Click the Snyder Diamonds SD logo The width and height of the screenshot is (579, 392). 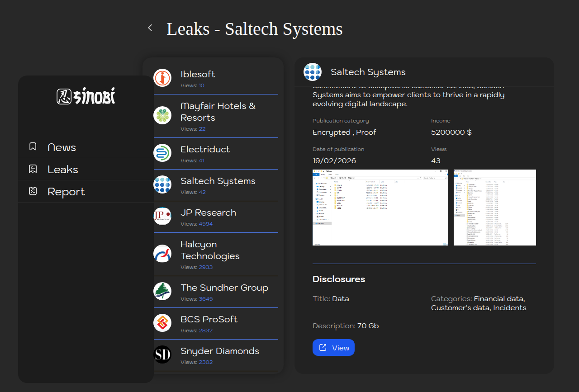coord(162,354)
